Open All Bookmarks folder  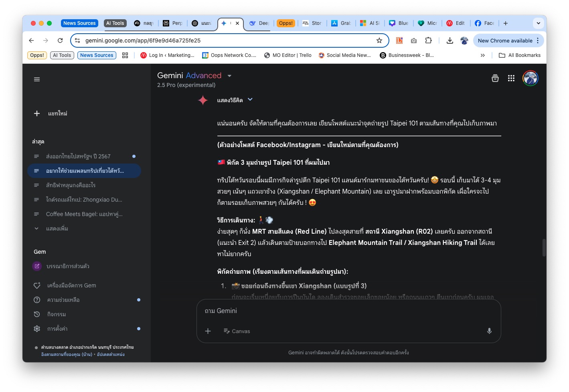(x=520, y=55)
